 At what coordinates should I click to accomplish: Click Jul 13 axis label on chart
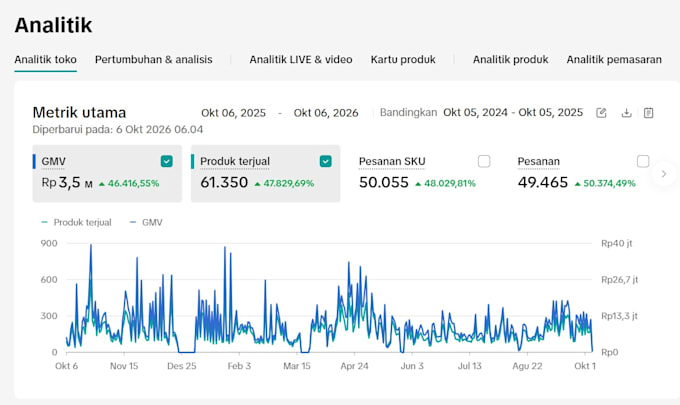(x=470, y=366)
